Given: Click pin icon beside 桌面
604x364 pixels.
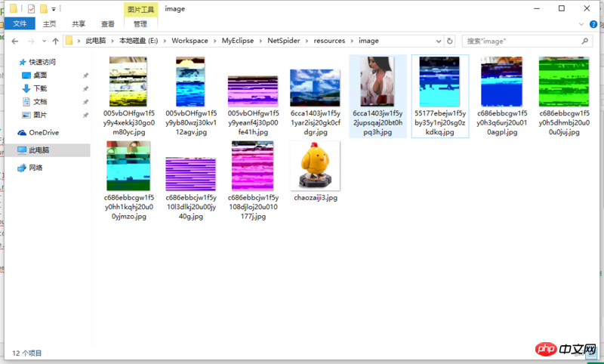Looking at the screenshot, I should (x=85, y=76).
